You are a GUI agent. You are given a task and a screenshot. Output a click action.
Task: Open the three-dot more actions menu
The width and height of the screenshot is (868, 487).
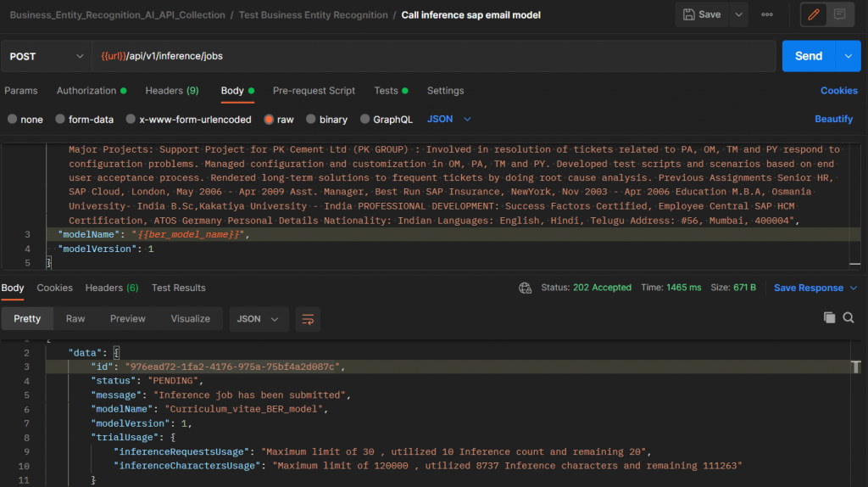(766, 15)
